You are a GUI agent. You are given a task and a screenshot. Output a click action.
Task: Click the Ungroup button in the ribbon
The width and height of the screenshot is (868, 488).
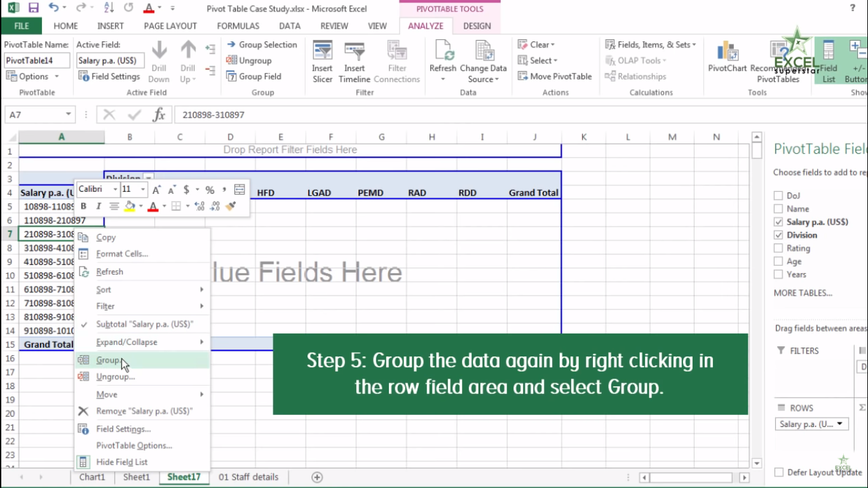249,60
